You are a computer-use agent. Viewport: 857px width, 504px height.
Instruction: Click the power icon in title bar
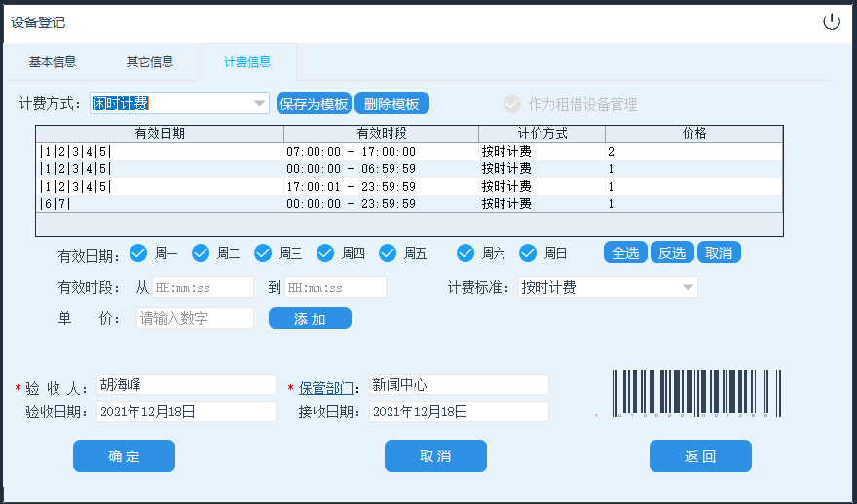831,21
